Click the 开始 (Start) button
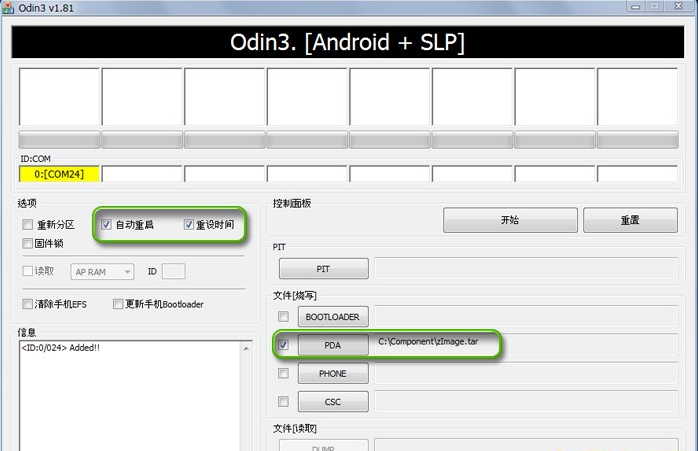Image resolution: width=698 pixels, height=451 pixels. [x=510, y=220]
